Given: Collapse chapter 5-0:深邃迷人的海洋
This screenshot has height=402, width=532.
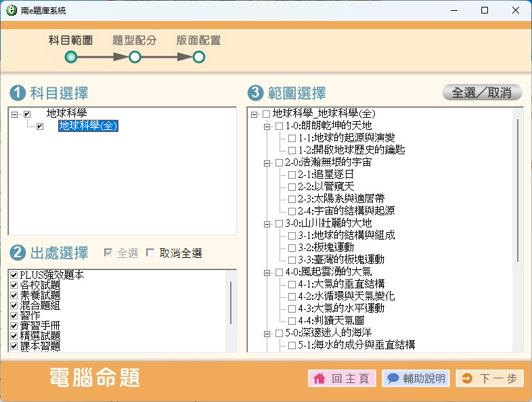Looking at the screenshot, I should coord(267,334).
